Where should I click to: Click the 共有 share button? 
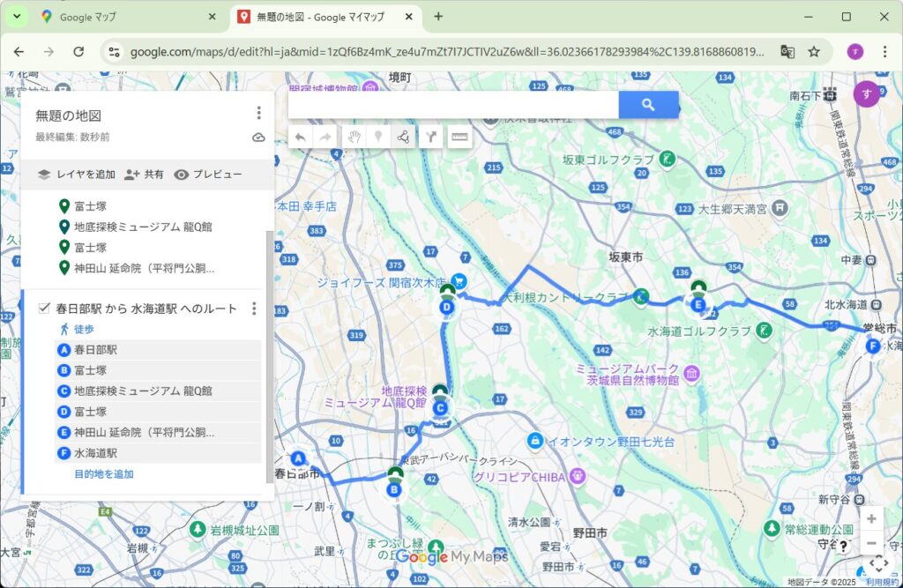pos(144,175)
